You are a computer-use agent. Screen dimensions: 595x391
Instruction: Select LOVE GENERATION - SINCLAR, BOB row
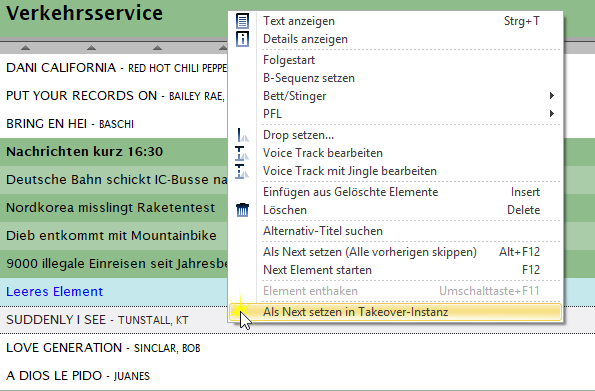298,348
